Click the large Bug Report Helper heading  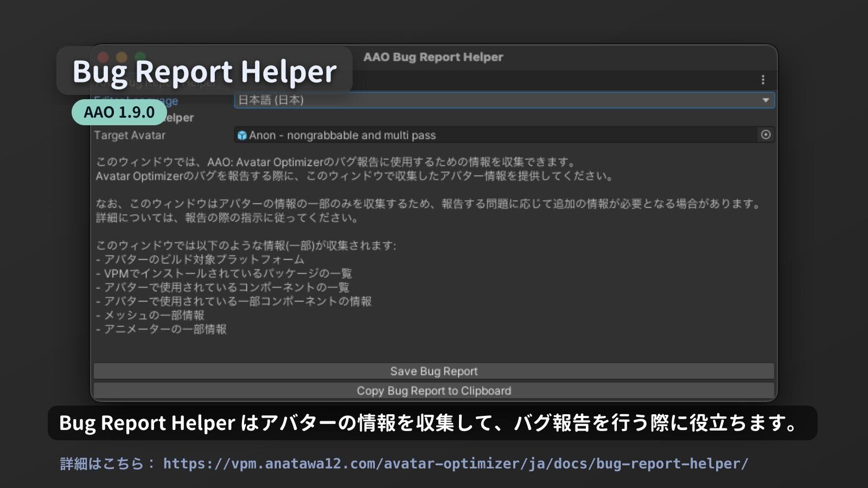[205, 72]
